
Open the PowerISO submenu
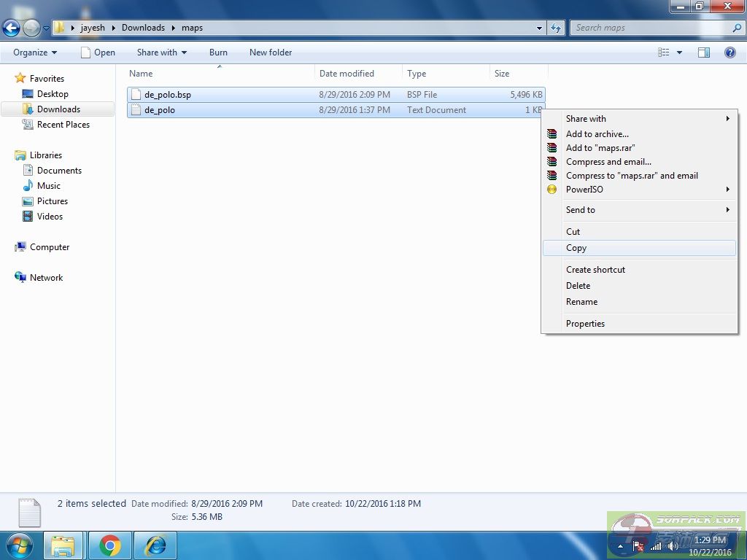[x=584, y=190]
